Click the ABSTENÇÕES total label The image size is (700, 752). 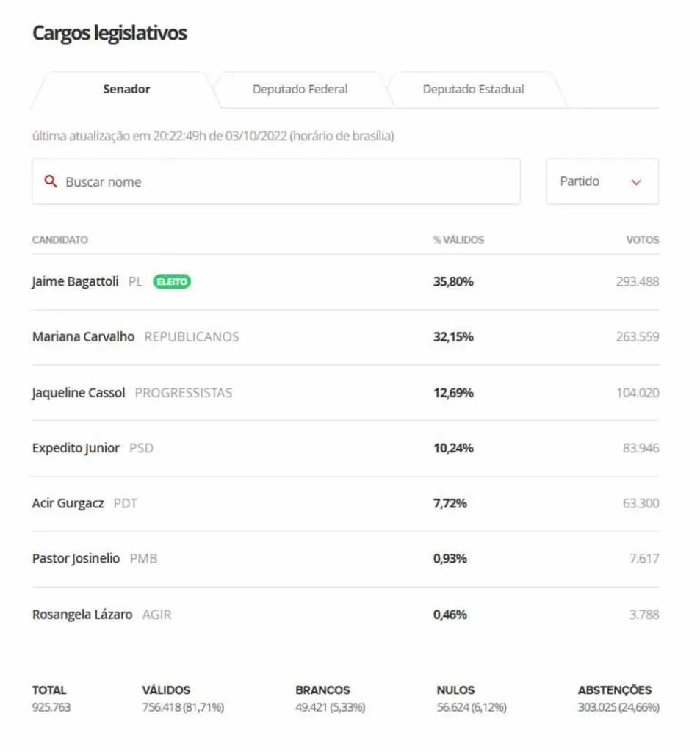coord(614,690)
